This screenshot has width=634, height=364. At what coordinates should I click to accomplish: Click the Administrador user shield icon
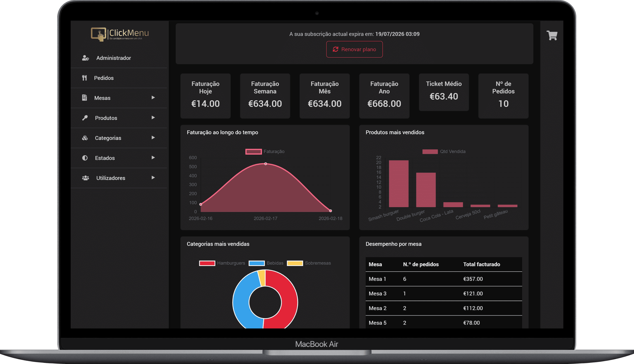86,58
